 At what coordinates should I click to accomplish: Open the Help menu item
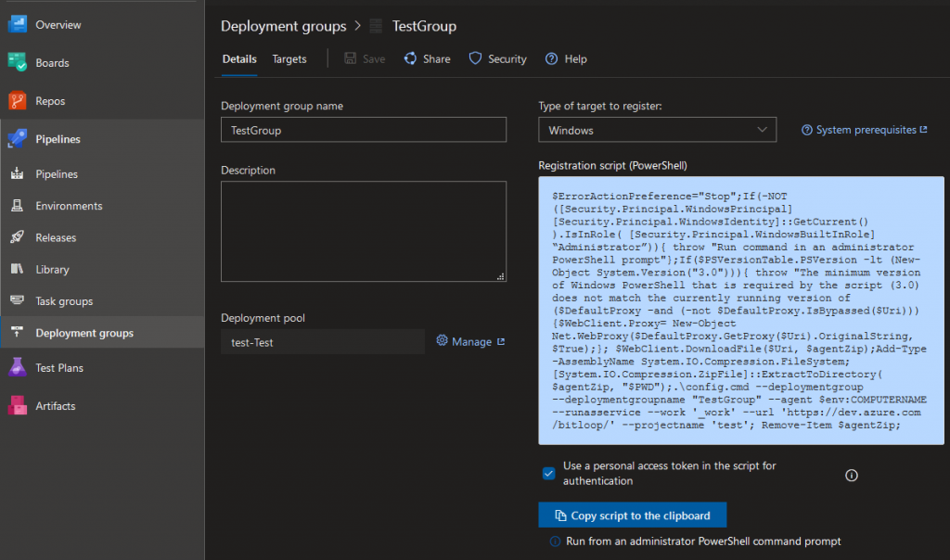click(x=566, y=58)
